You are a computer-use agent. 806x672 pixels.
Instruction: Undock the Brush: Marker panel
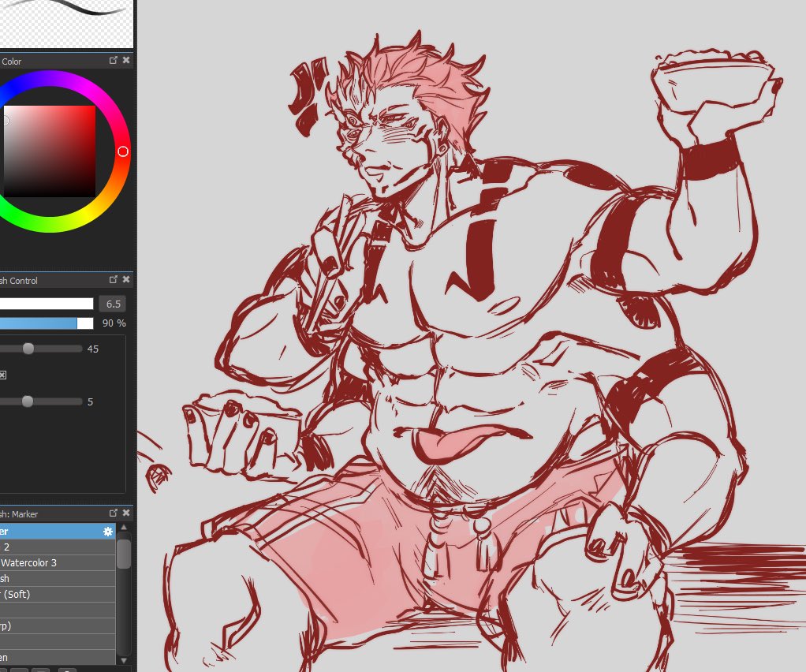[x=114, y=513]
